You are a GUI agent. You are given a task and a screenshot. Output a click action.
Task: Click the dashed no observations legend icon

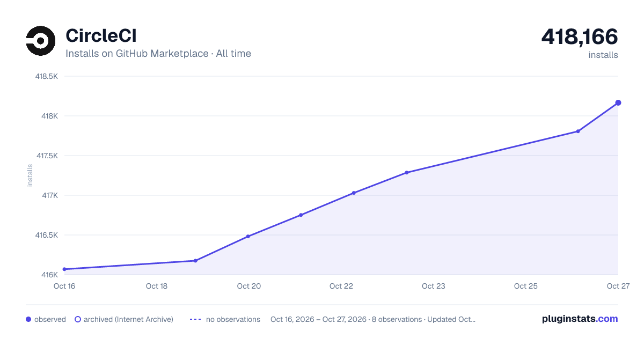195,319
